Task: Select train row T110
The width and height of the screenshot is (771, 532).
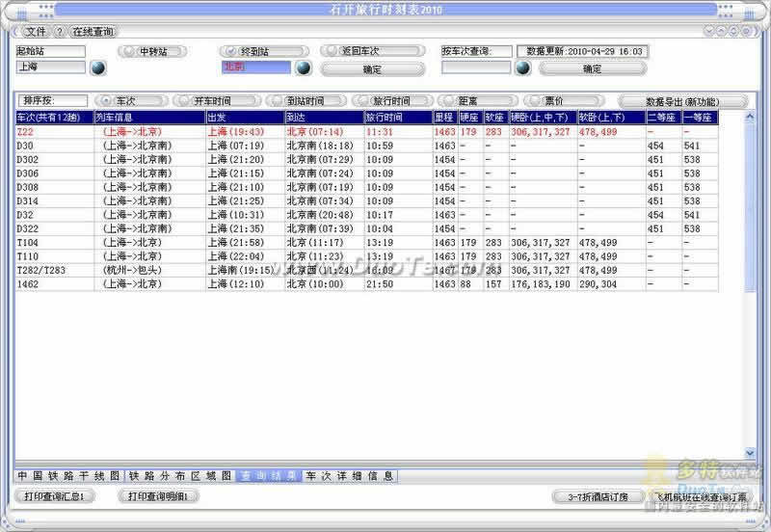Action: click(367, 256)
